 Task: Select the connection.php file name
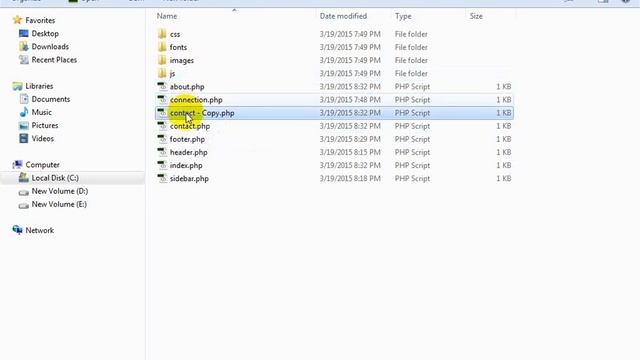[196, 100]
